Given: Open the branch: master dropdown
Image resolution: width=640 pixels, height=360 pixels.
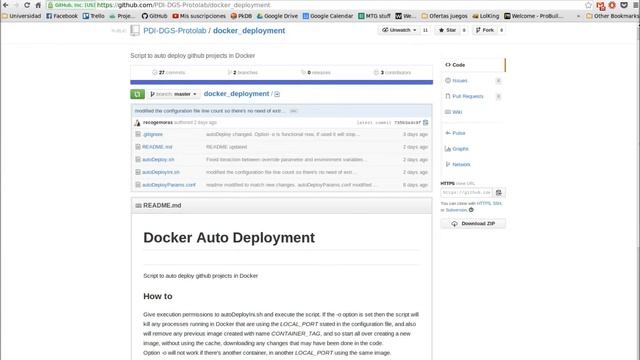Looking at the screenshot, I should coord(174,94).
